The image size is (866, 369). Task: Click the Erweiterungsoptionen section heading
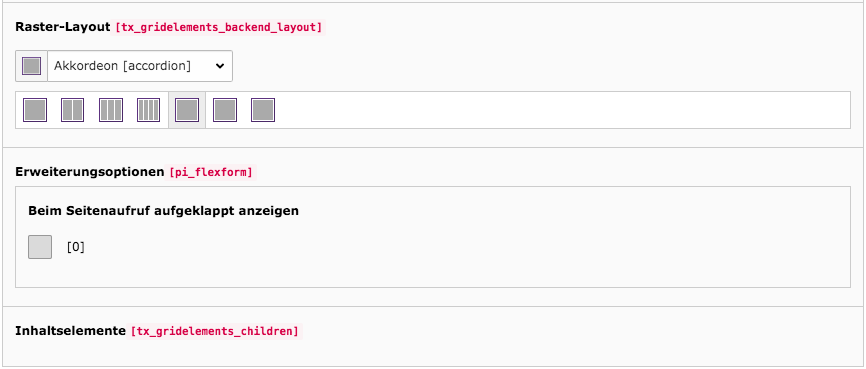[x=89, y=172]
